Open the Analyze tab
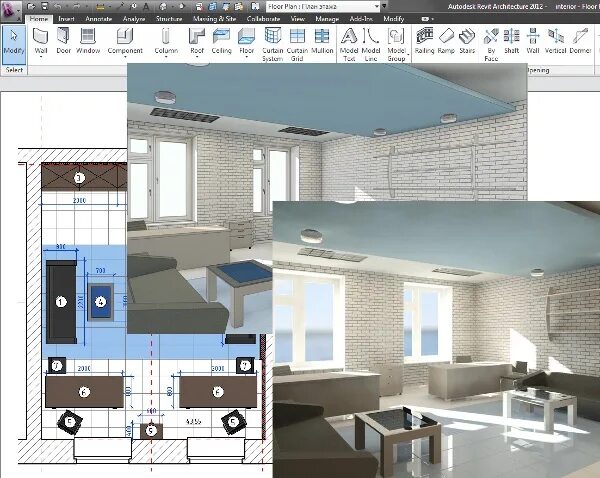Image resolution: width=600 pixels, height=478 pixels. [x=134, y=19]
